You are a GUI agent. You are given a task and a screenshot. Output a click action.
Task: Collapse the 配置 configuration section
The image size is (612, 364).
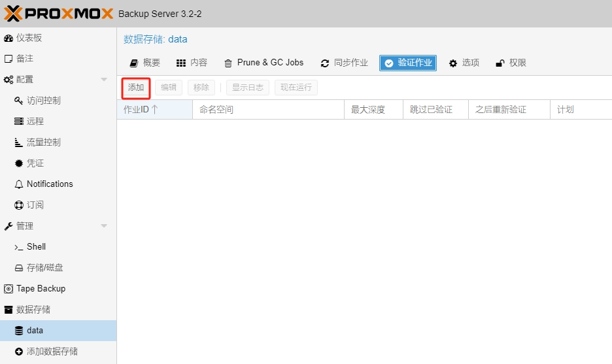(x=104, y=80)
